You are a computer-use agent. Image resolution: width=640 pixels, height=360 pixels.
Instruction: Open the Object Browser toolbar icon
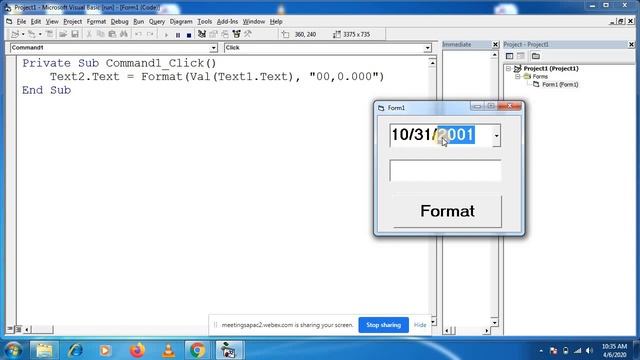point(236,34)
